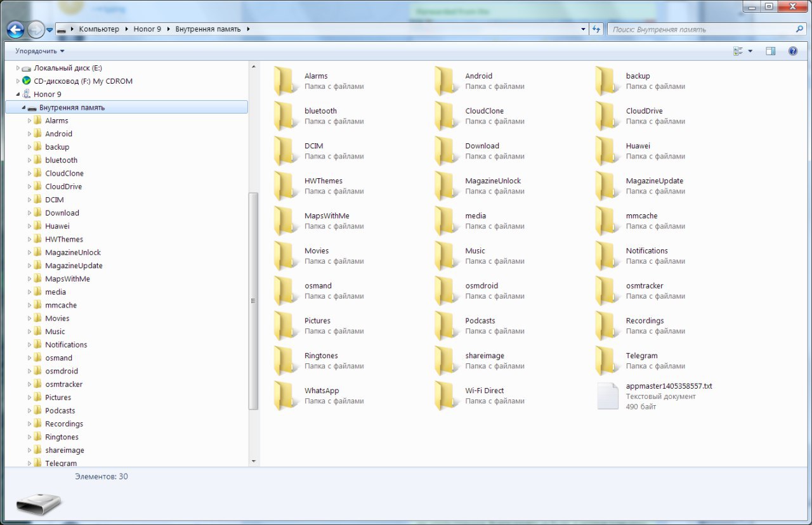The height and width of the screenshot is (525, 812).
Task: Select osmtracker in the navigation tree
Action: tap(63, 384)
